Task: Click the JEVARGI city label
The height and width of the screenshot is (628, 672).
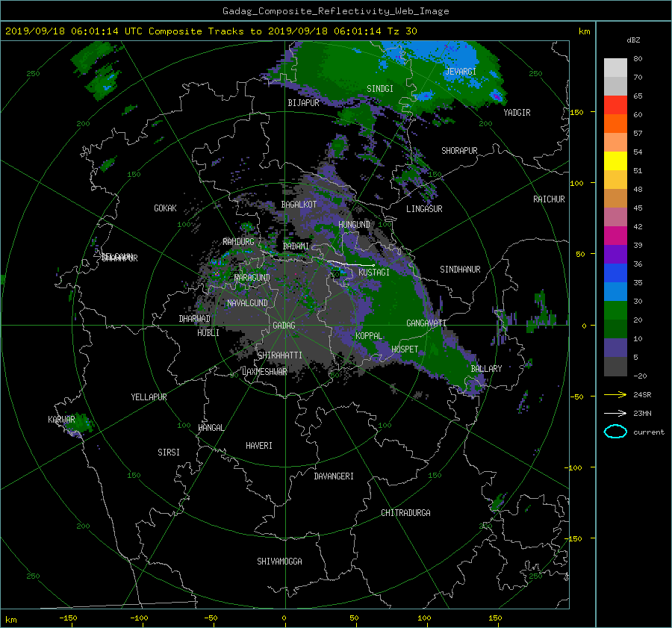Action: click(x=461, y=72)
